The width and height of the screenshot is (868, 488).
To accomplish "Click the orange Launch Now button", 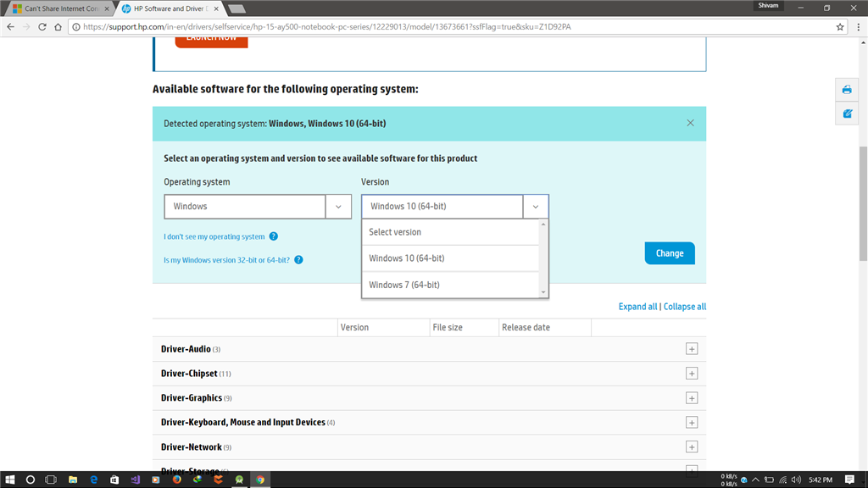I will pyautogui.click(x=211, y=42).
